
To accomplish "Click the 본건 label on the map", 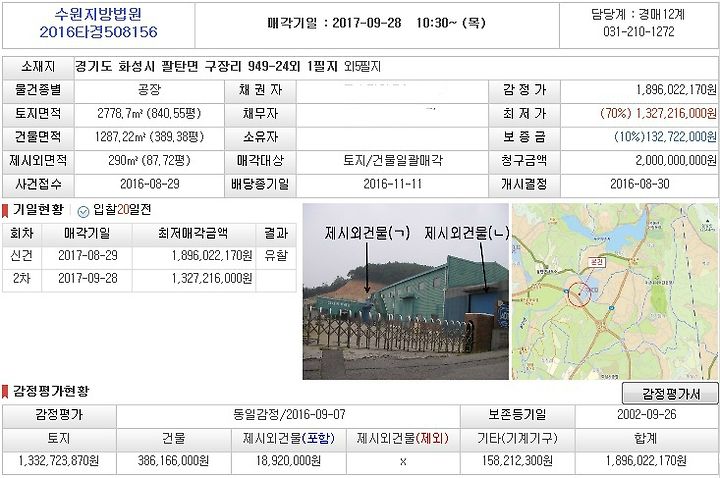I will [597, 262].
